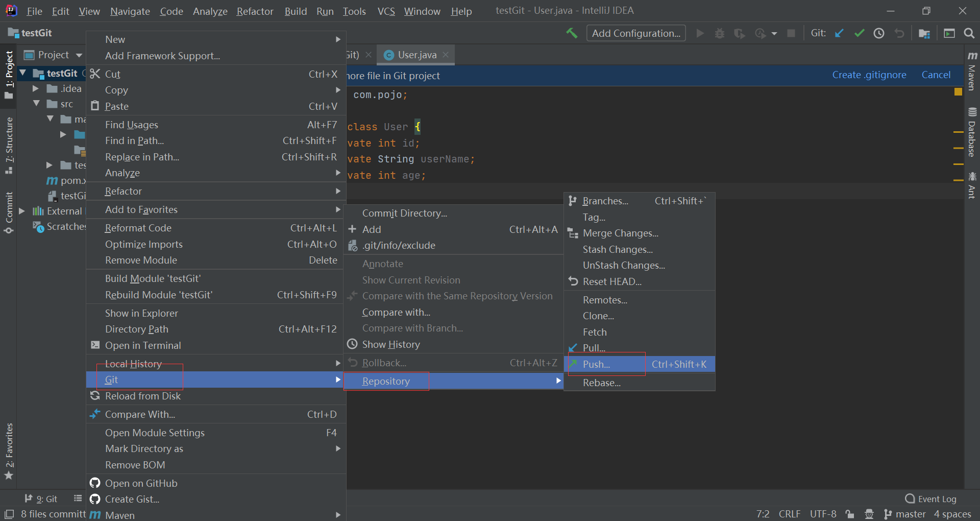Click Stash Changes... menu item
Viewport: 980px width, 521px height.
click(x=640, y=249)
